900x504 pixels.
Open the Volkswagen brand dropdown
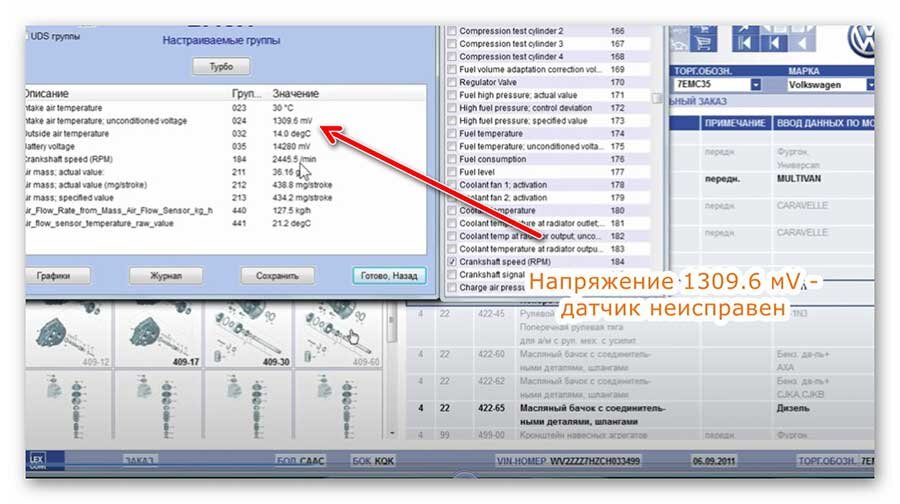click(871, 84)
